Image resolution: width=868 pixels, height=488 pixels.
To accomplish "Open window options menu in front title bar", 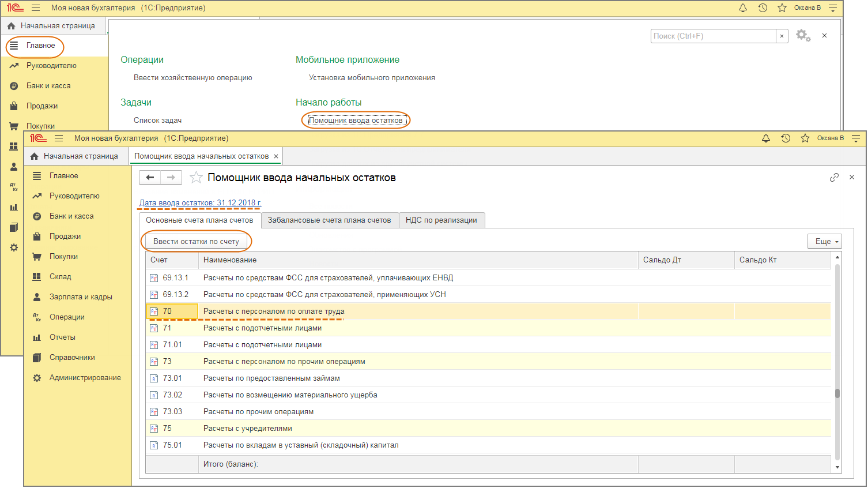I will point(856,138).
